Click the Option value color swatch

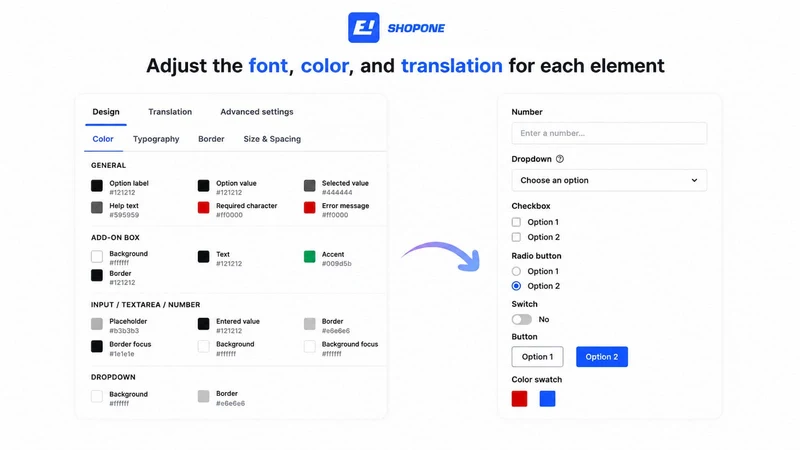click(204, 186)
